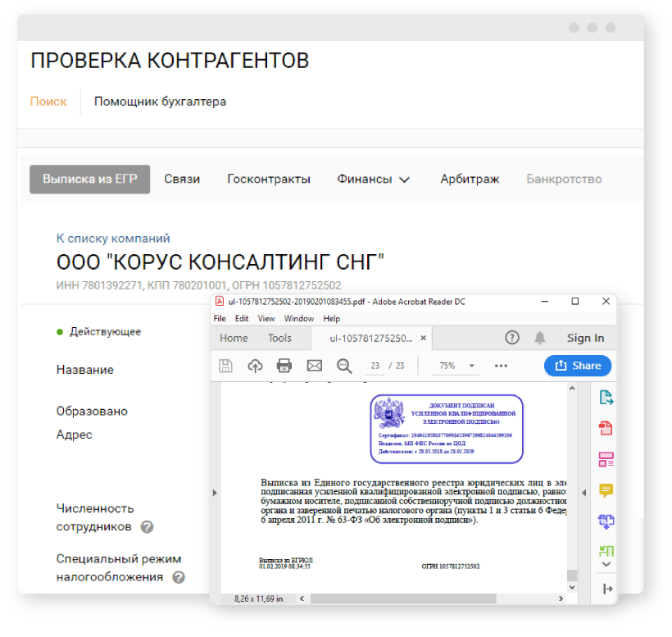This screenshot has width=672, height=637.
Task: Expand more tools chevron in right pane
Action: (606, 564)
